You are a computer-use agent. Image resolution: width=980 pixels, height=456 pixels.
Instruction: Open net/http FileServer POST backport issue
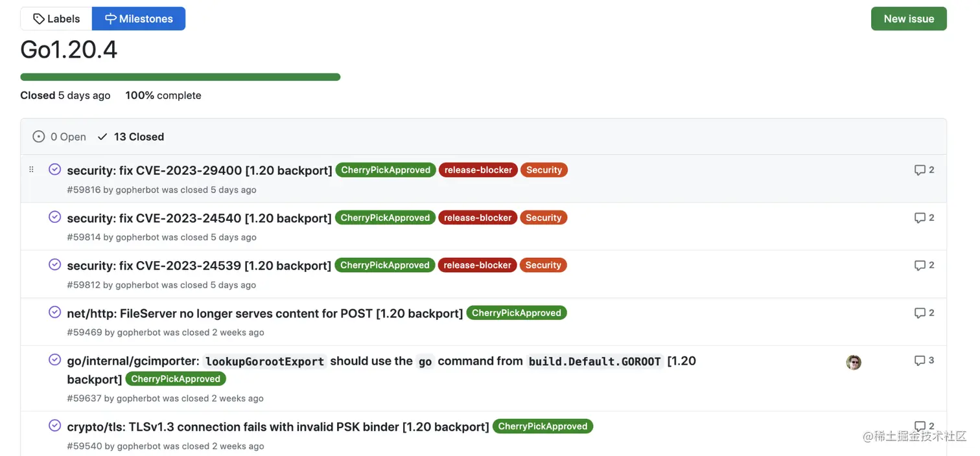point(265,313)
